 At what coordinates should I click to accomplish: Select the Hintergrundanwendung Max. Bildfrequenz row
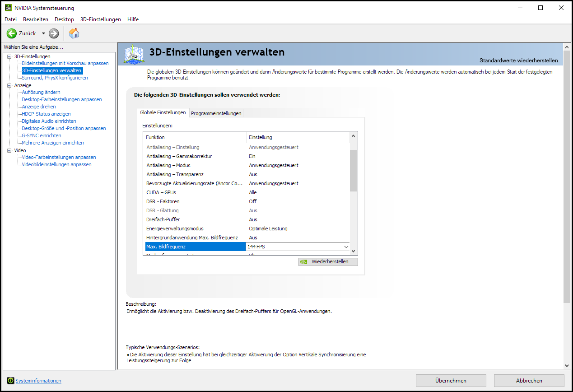pyautogui.click(x=247, y=238)
